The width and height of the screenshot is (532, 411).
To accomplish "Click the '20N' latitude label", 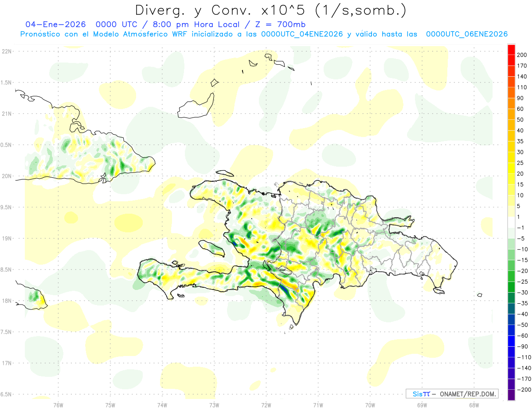I will click(x=7, y=176).
